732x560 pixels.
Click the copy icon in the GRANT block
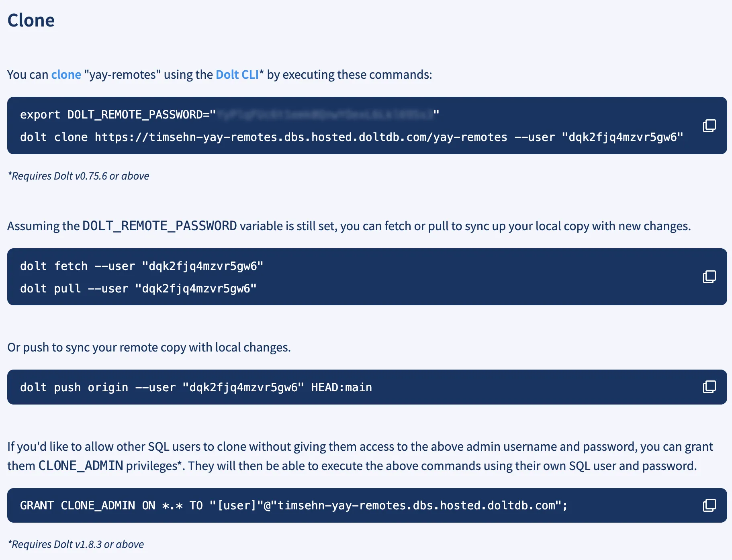[709, 505]
